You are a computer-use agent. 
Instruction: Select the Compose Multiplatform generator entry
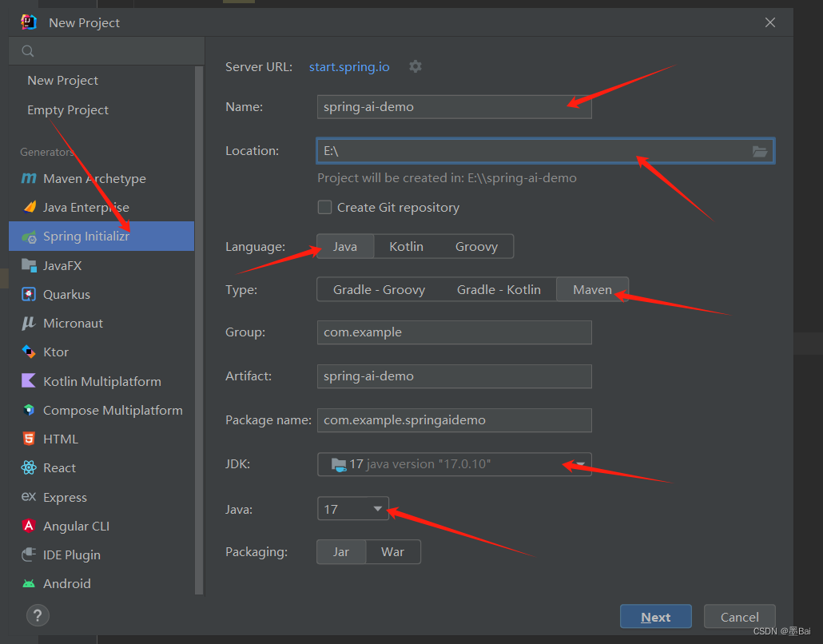click(x=101, y=410)
